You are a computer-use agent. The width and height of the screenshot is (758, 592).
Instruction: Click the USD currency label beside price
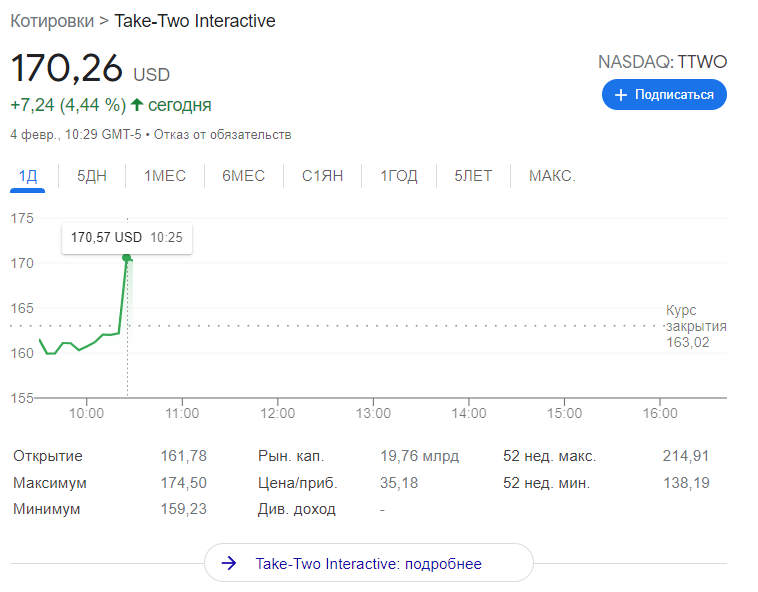click(152, 75)
